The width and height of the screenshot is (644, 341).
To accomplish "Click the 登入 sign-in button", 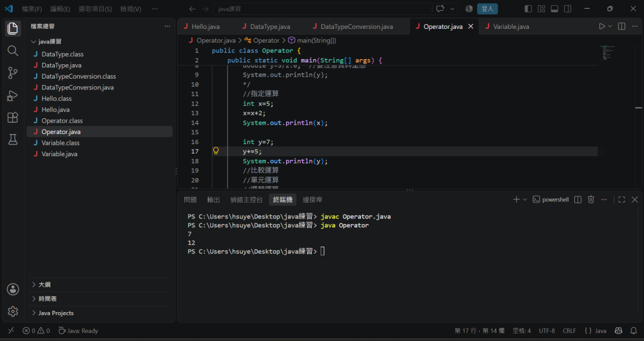I will click(487, 9).
